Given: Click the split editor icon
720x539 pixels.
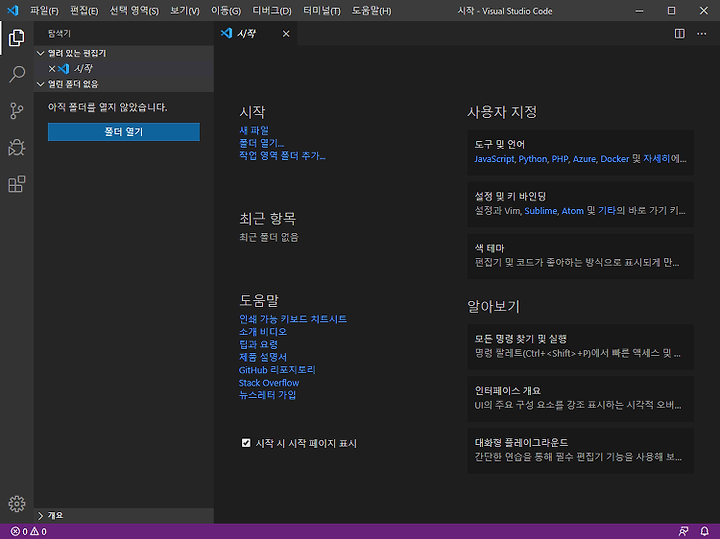Looking at the screenshot, I should 680,34.
